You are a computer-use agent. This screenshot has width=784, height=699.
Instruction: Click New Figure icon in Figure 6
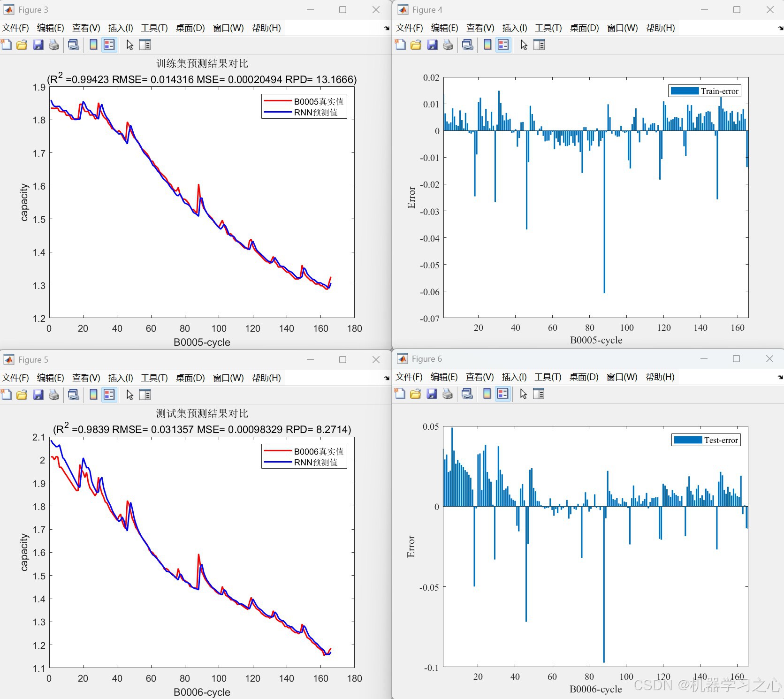click(x=400, y=394)
